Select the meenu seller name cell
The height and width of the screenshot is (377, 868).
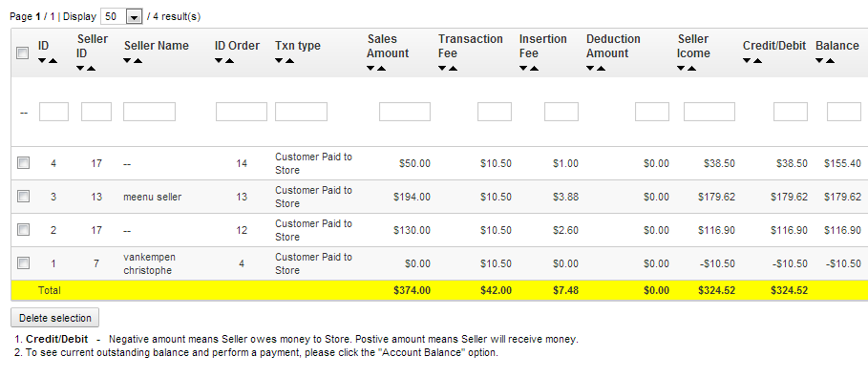[x=152, y=197]
